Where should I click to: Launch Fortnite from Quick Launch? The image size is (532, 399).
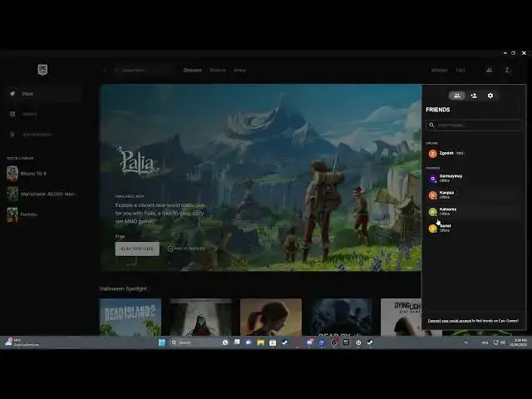[42, 214]
